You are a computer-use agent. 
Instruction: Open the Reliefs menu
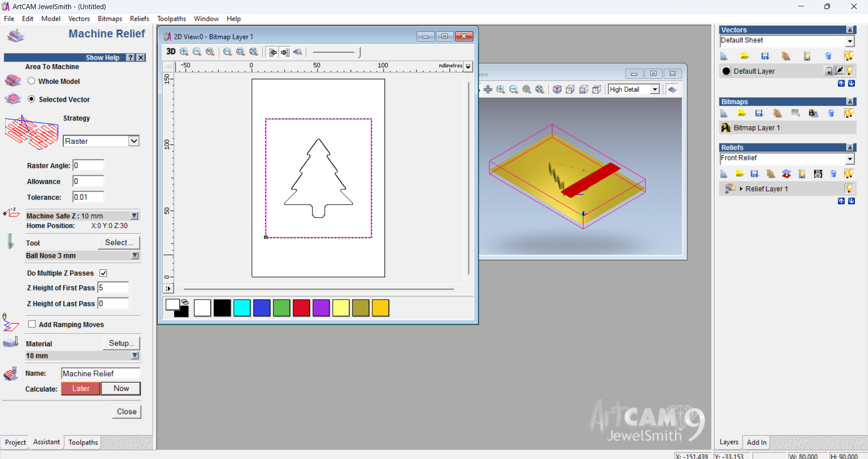[139, 19]
